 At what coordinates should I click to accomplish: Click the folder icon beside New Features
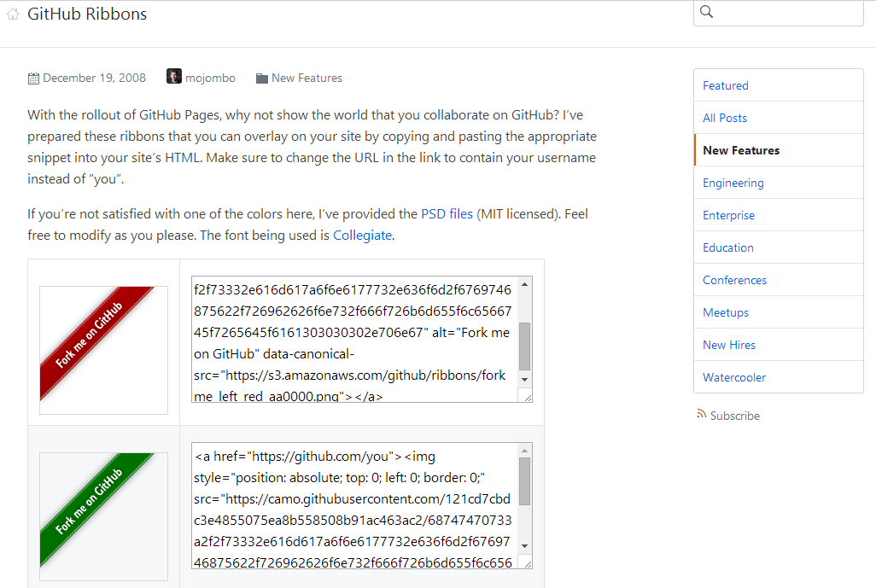tap(261, 79)
